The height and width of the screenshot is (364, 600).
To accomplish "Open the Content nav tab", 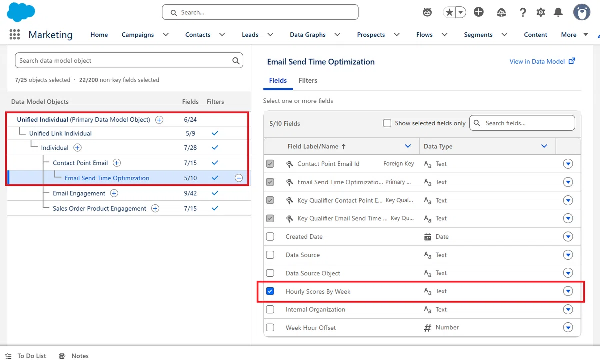I will [x=536, y=35].
